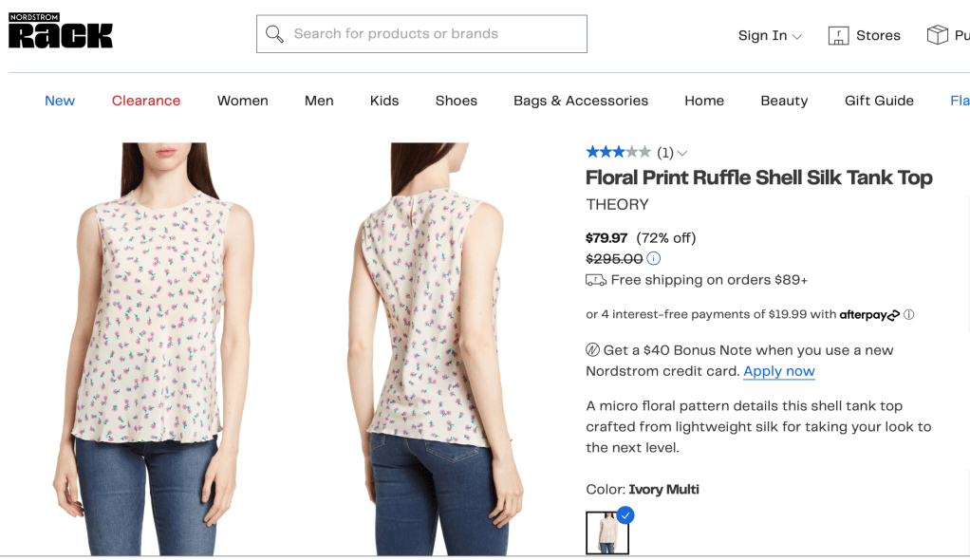Open the Clearance menu
This screenshot has height=560, width=970.
[146, 101]
